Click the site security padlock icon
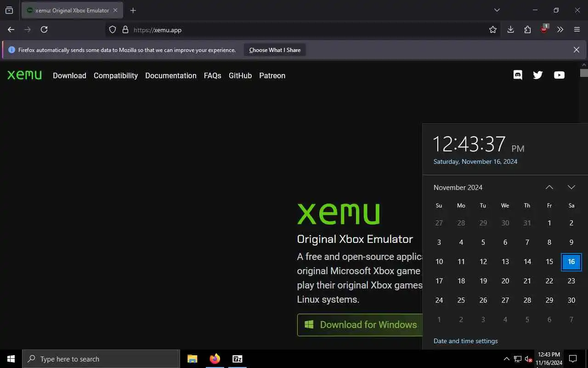588x368 pixels. 125,30
